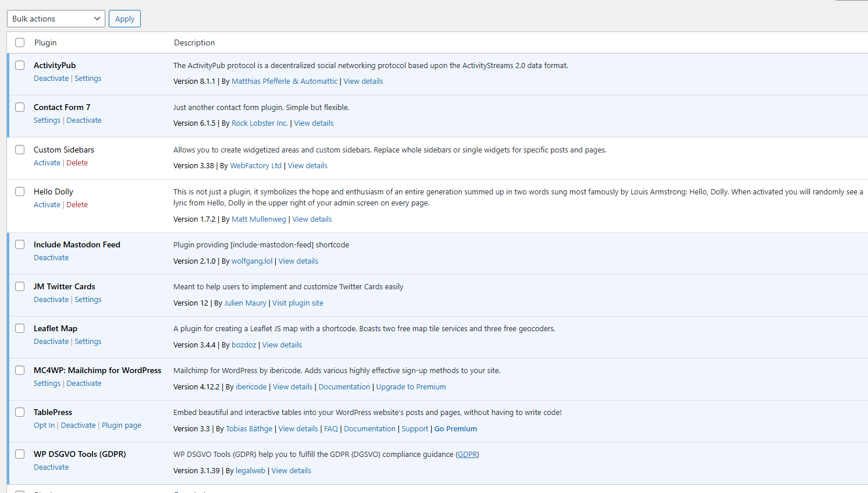Open Settings for MC4WP: Mailchimp for WordPress

pyautogui.click(x=47, y=384)
